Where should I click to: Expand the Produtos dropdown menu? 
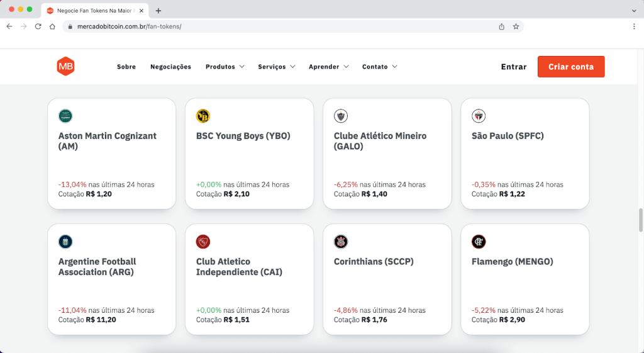point(225,67)
